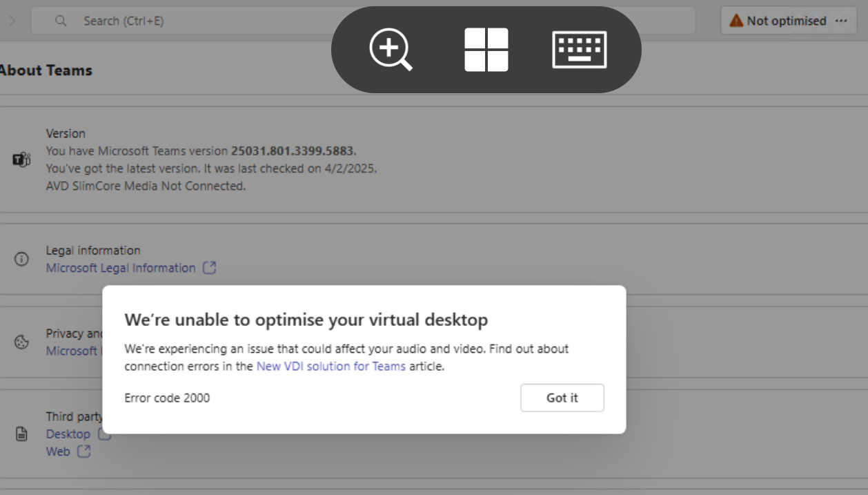Click the Error code 2000 text
This screenshot has height=495, width=868.
coord(167,398)
